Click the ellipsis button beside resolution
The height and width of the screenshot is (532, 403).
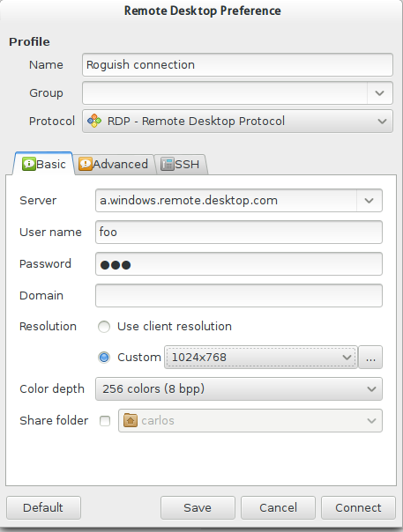(370, 358)
